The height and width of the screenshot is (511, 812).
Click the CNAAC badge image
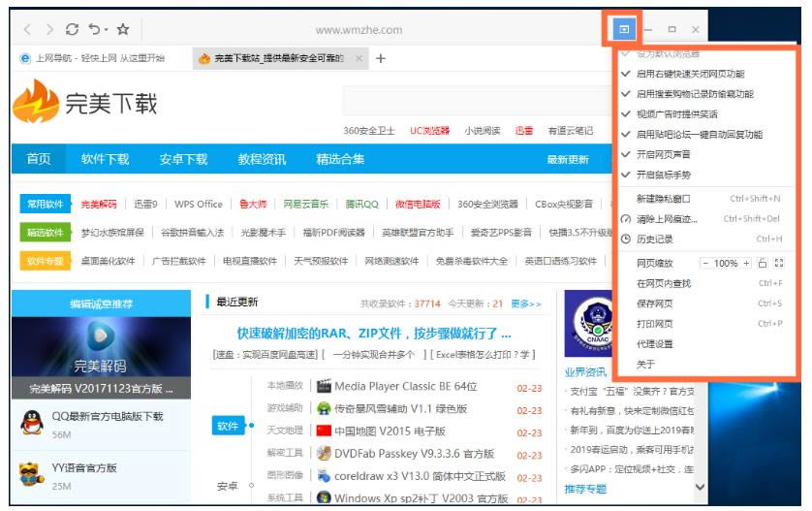tap(589, 324)
